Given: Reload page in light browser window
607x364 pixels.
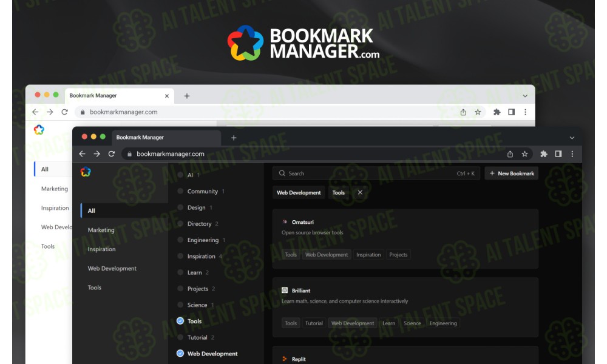Looking at the screenshot, I should [65, 112].
